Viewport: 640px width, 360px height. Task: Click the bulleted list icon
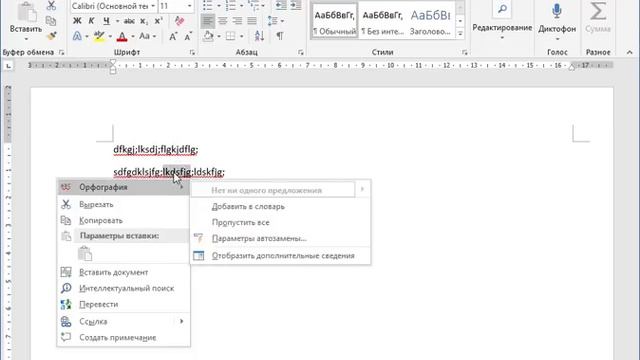point(207,6)
